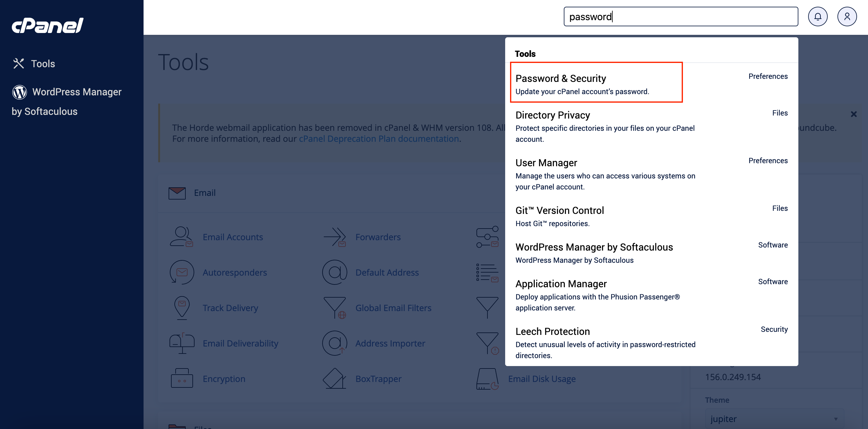The width and height of the screenshot is (868, 429).
Task: Select User Manager search result
Action: click(x=651, y=174)
